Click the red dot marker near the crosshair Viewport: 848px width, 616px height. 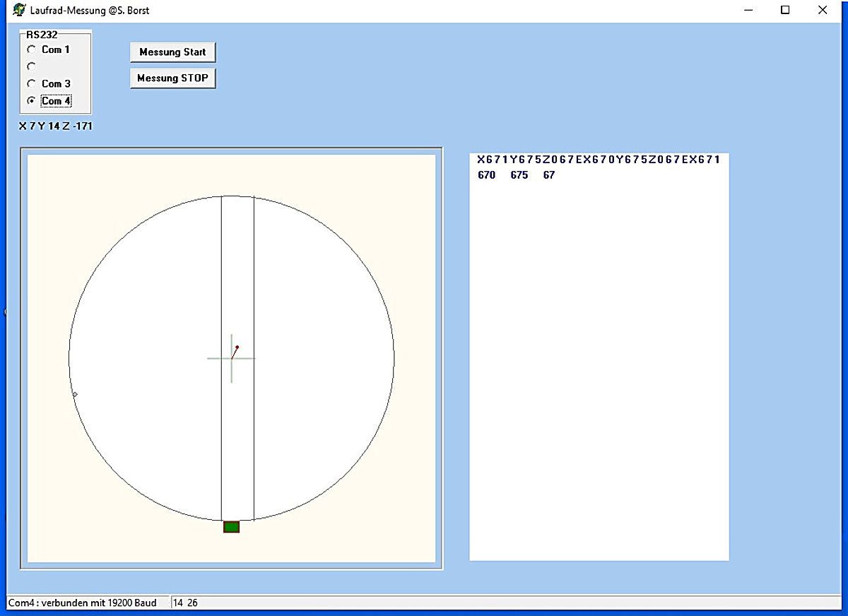237,348
